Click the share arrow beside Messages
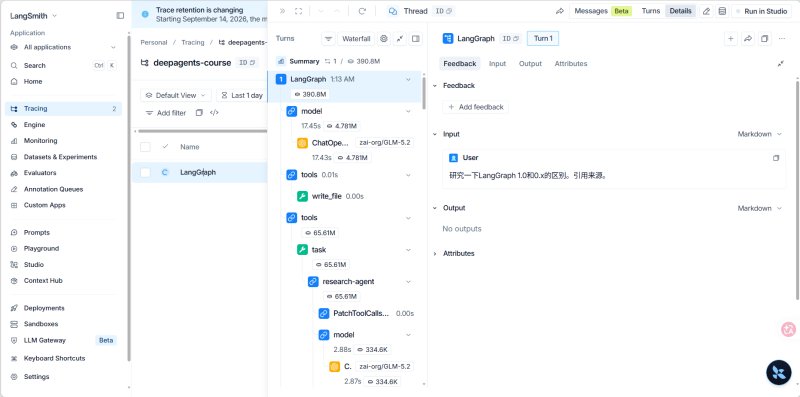The width and height of the screenshot is (800, 397). click(x=560, y=11)
